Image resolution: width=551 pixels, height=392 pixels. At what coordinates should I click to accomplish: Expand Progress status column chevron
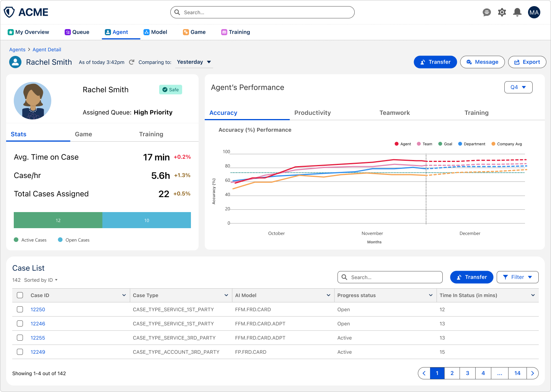pos(430,295)
